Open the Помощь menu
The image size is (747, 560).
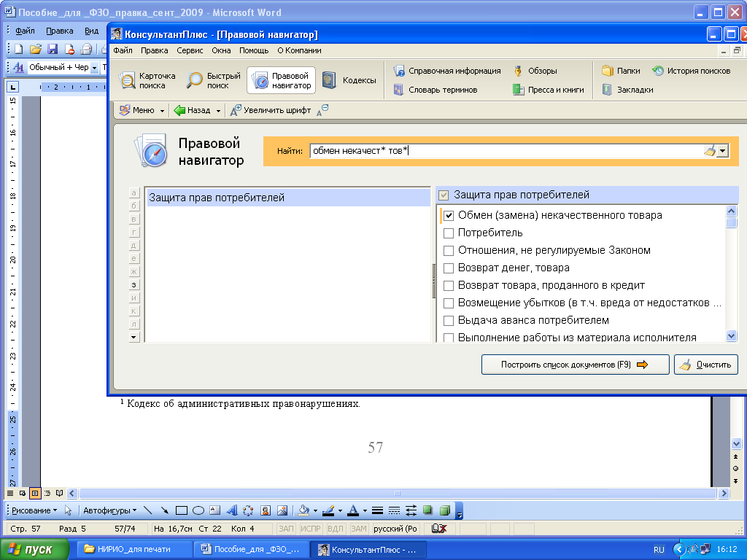254,50
